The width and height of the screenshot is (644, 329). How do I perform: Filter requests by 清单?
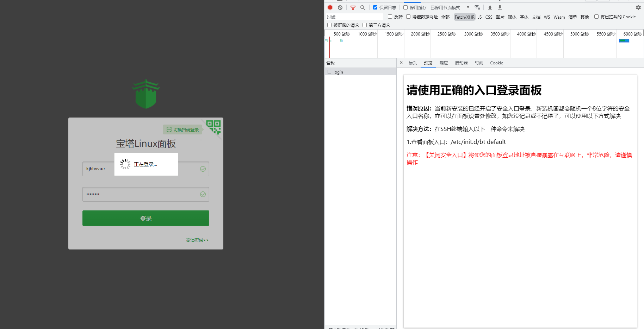[572, 17]
